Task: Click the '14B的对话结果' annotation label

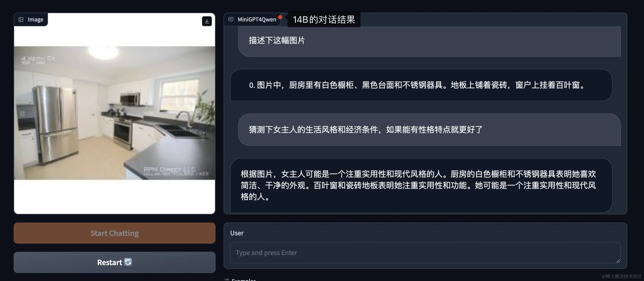Action: [324, 19]
